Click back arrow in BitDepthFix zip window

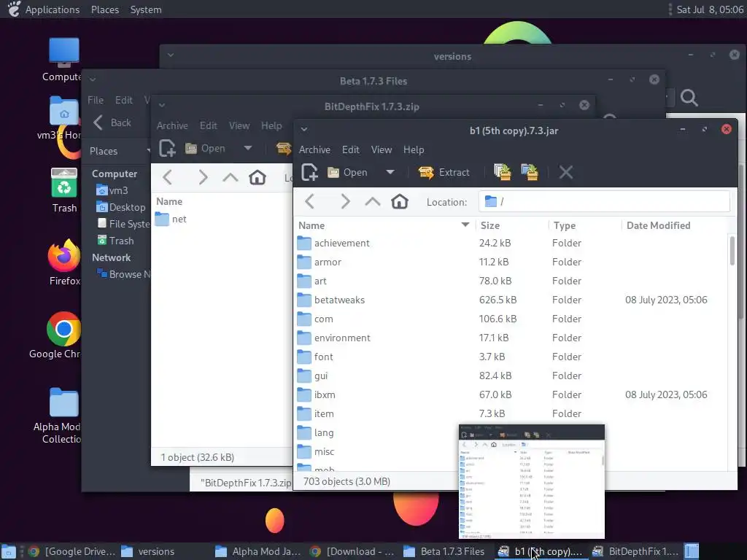click(167, 178)
